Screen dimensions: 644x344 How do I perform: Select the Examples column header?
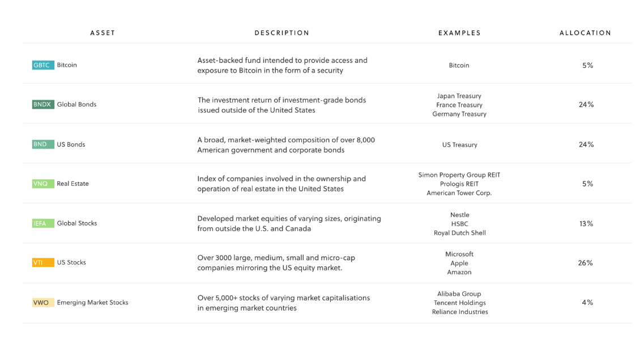click(x=459, y=33)
